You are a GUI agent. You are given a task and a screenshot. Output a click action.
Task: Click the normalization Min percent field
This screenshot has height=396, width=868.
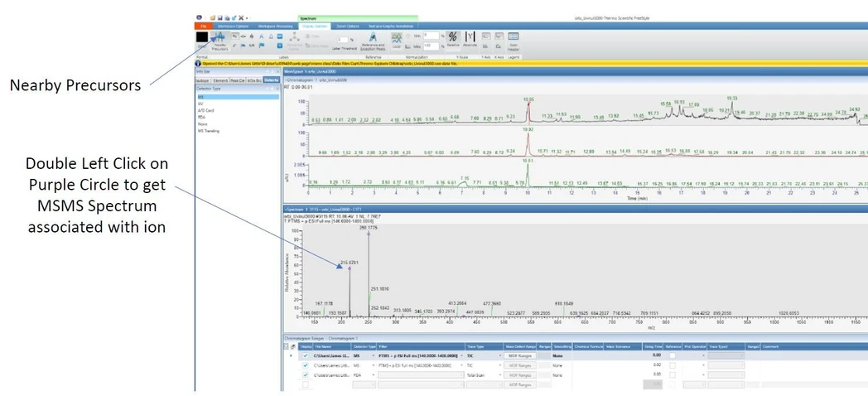tap(432, 36)
